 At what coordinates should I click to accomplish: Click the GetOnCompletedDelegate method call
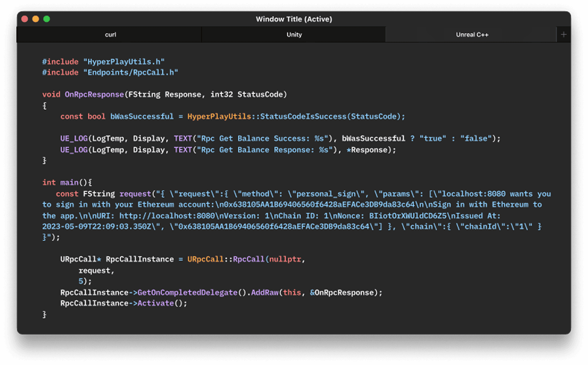[187, 293]
